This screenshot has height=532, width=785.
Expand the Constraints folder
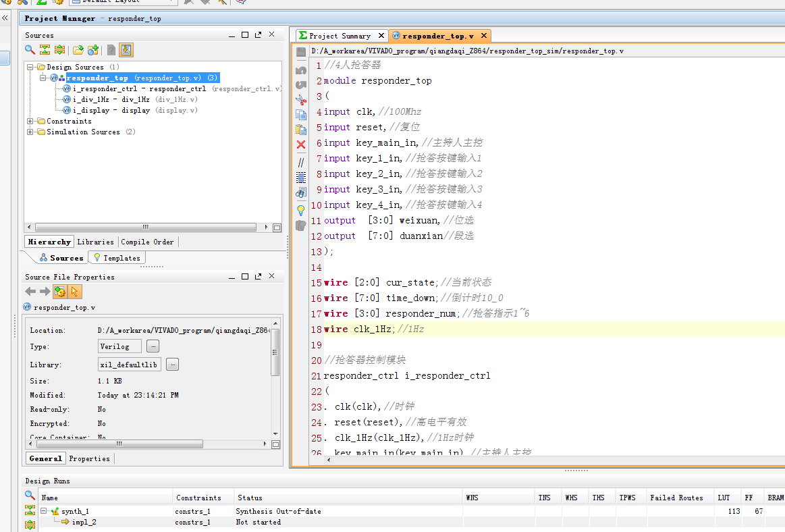30,122
